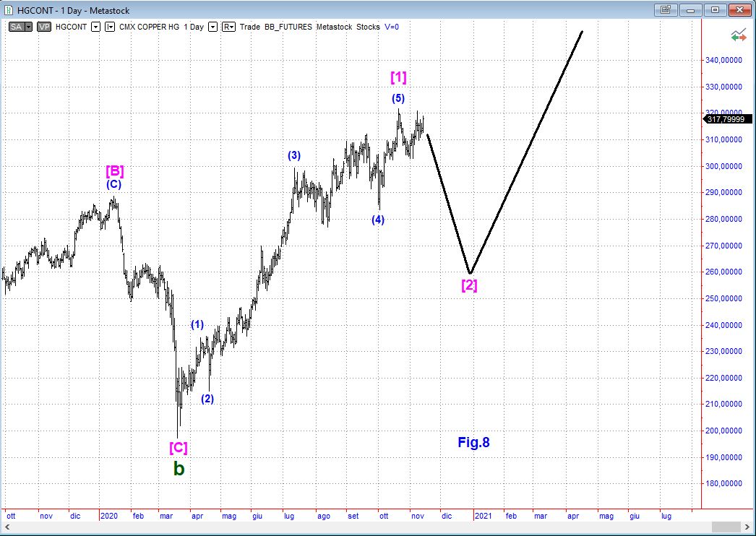Open the R dropdown in chart header

(228, 27)
